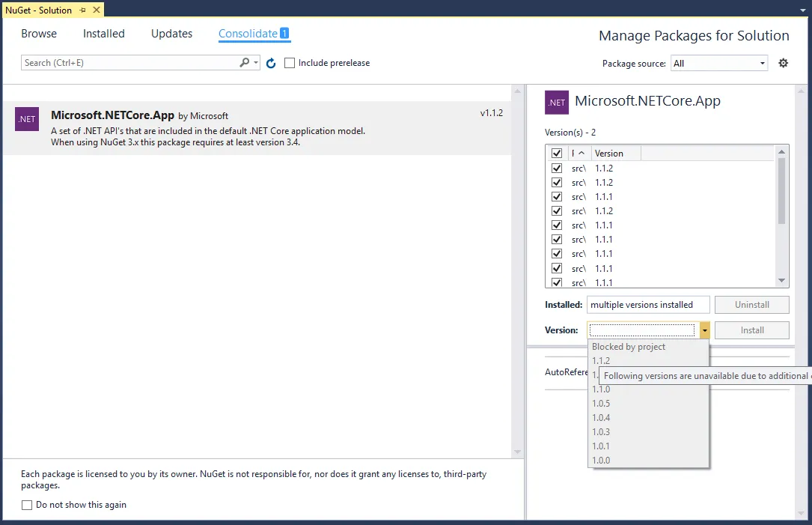
Task: Uncheck the first src\ 1.1.2 project row
Action: point(557,168)
